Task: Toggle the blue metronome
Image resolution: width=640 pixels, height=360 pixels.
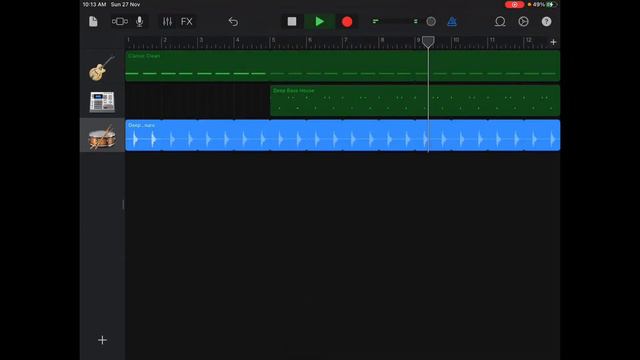Action: (452, 21)
